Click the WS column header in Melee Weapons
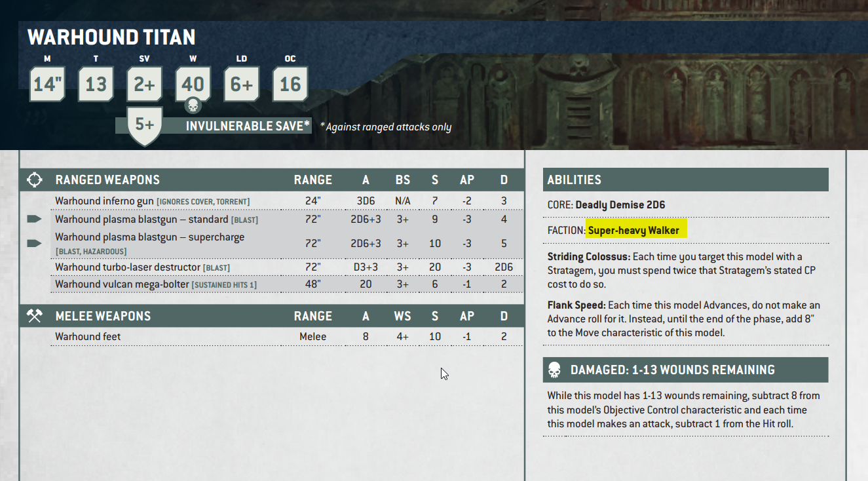Image resolution: width=868 pixels, height=481 pixels. pyautogui.click(x=402, y=316)
